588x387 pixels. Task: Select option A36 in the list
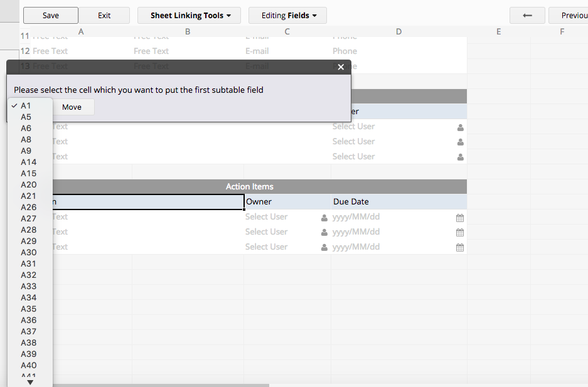coord(30,320)
